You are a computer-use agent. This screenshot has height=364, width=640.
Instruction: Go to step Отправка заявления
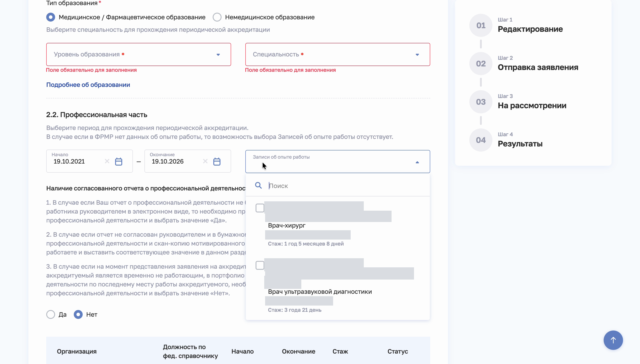[538, 67]
